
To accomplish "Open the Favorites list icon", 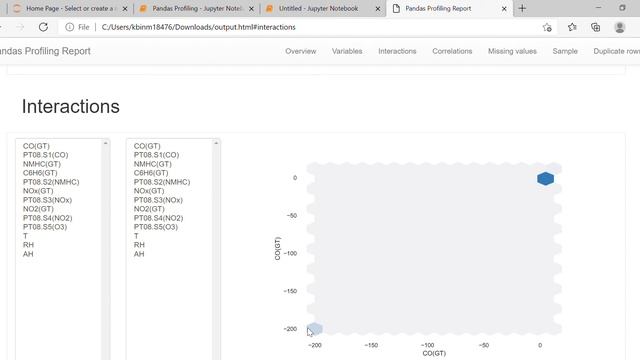I will coord(572,27).
